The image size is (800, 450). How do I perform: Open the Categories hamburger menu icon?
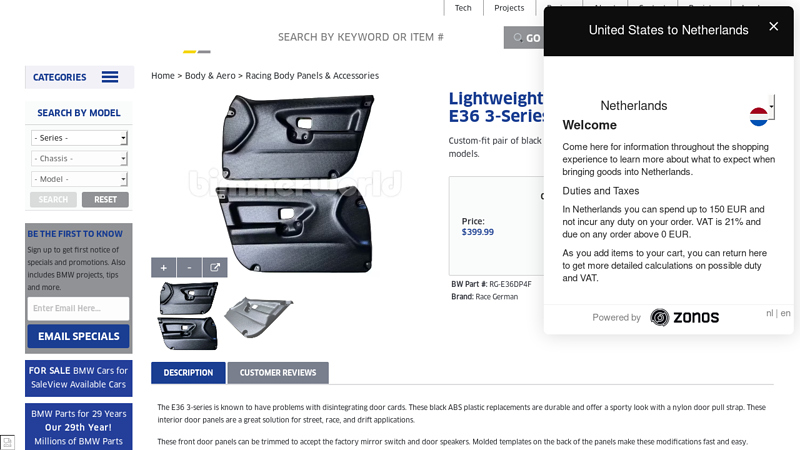[110, 77]
